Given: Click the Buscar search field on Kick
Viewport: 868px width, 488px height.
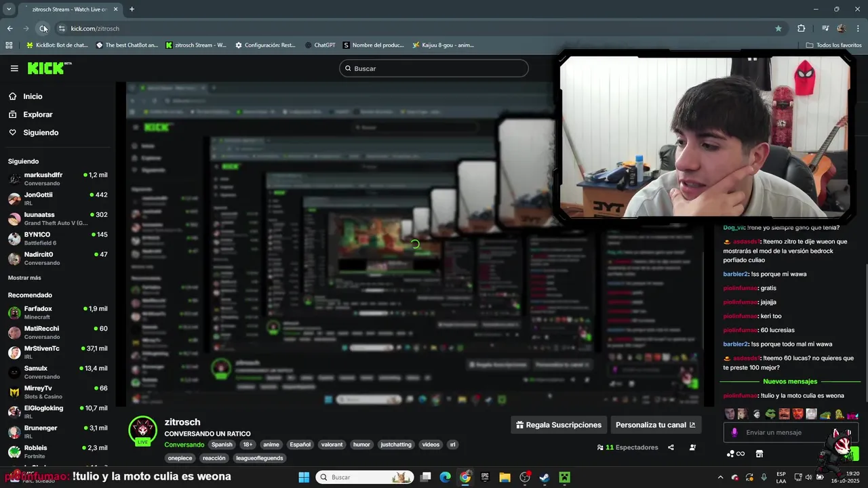Looking at the screenshot, I should click(x=434, y=68).
